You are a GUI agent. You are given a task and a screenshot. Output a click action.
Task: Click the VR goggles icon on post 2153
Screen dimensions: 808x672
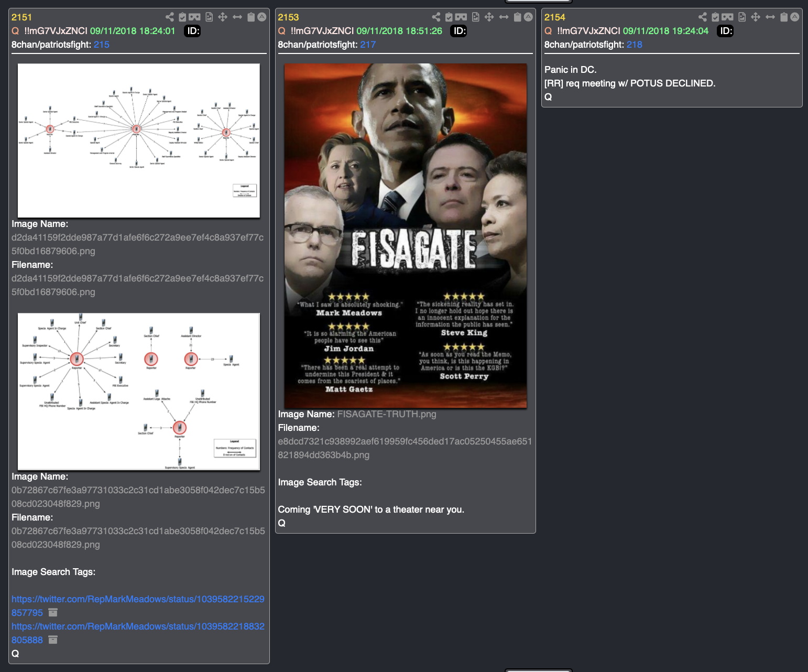pos(461,17)
